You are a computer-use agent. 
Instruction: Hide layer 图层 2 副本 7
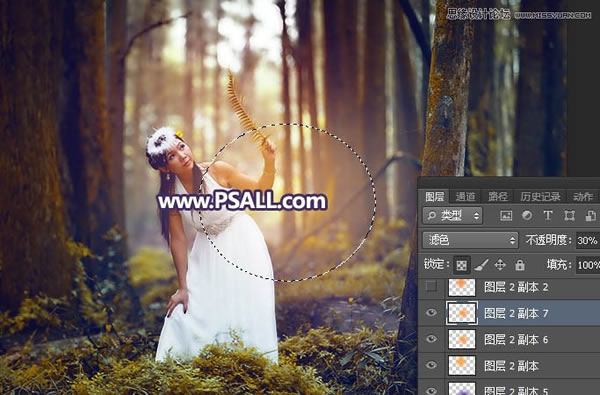point(431,313)
